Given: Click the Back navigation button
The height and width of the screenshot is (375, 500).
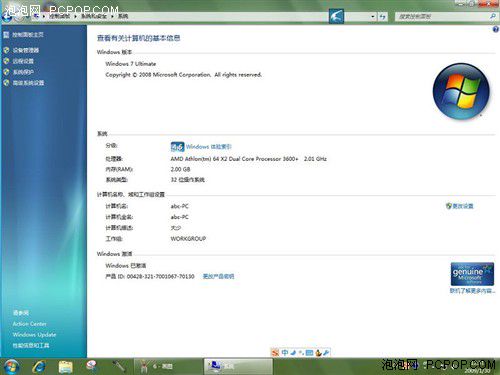Looking at the screenshot, I should [7, 17].
